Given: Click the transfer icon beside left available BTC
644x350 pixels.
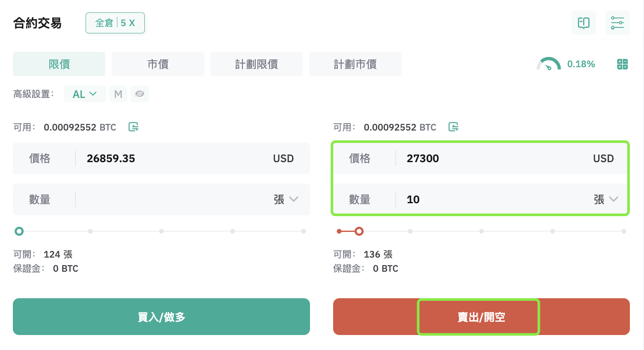Looking at the screenshot, I should click(x=134, y=127).
